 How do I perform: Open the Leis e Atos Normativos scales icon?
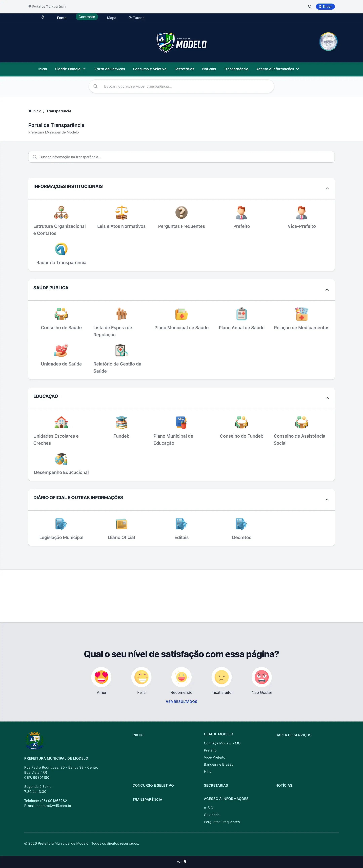122,212
